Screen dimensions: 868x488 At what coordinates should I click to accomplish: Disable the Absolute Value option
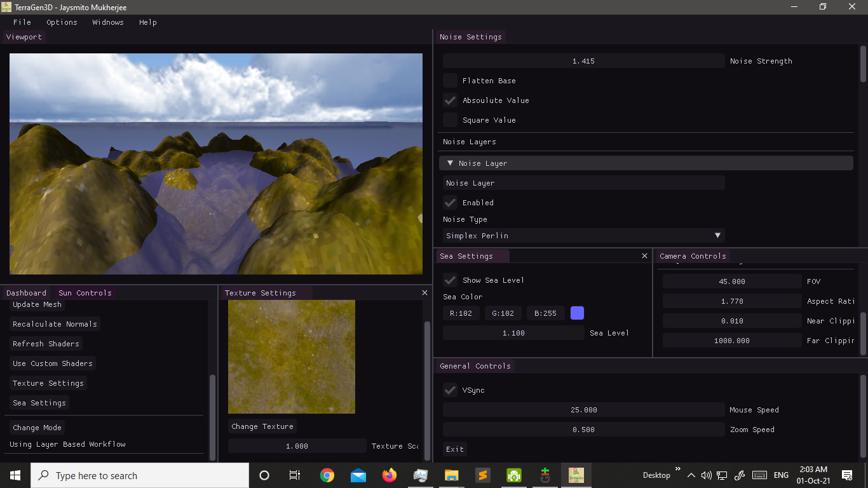[450, 100]
